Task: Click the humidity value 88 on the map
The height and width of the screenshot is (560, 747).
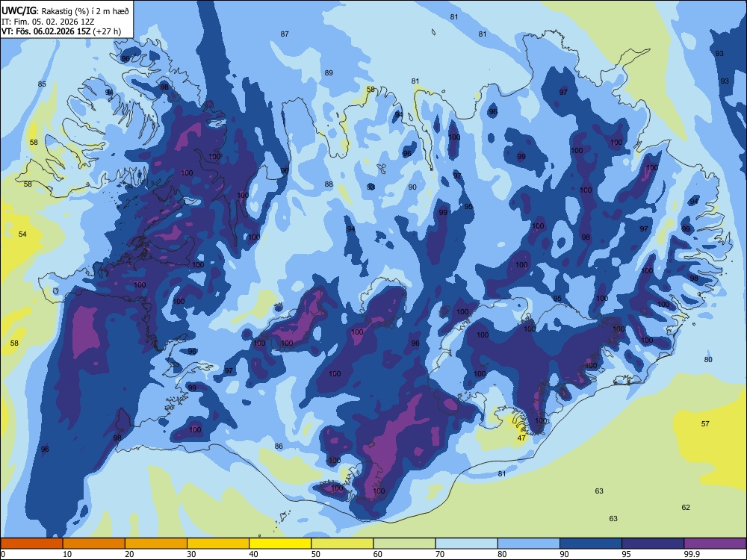Action: click(329, 184)
